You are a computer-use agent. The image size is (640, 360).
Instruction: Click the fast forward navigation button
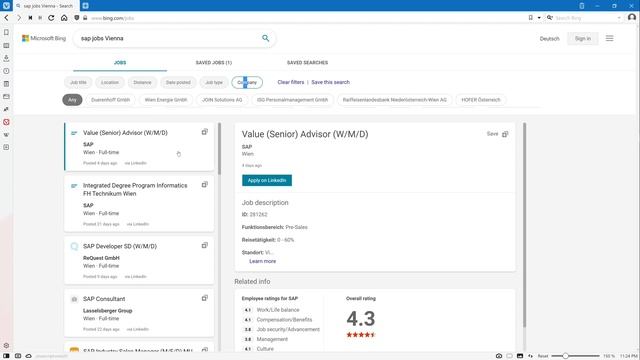pyautogui.click(x=40, y=18)
